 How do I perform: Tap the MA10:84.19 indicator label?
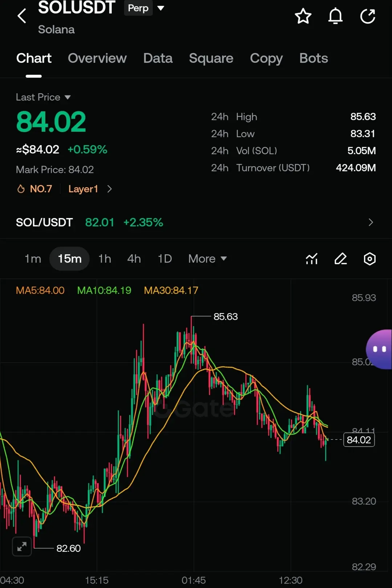(x=104, y=290)
